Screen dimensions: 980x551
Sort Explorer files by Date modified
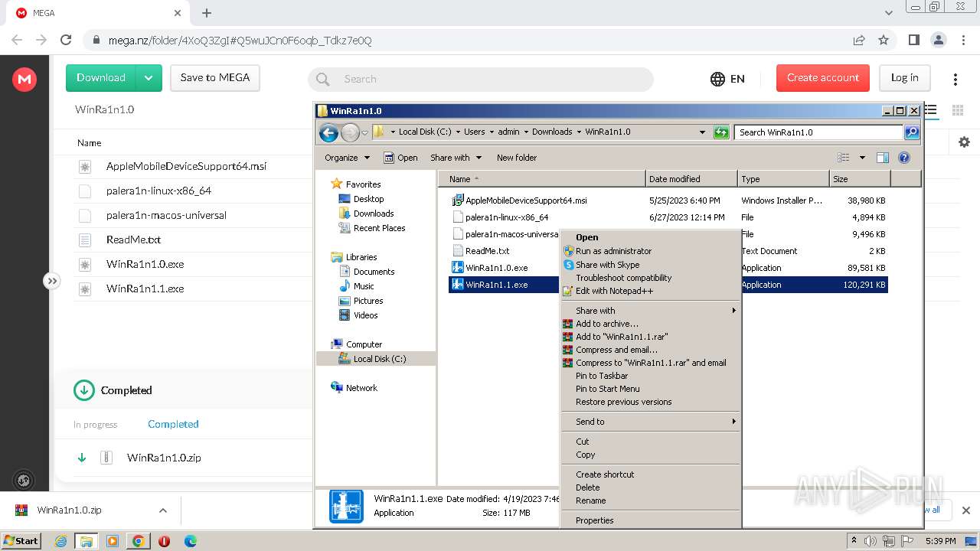(691, 179)
